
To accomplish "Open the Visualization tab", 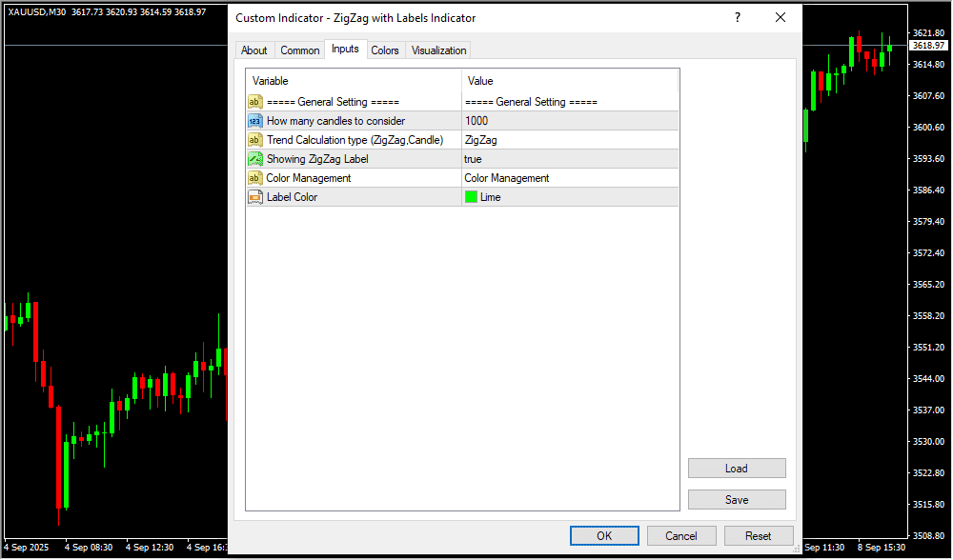I will click(x=438, y=50).
